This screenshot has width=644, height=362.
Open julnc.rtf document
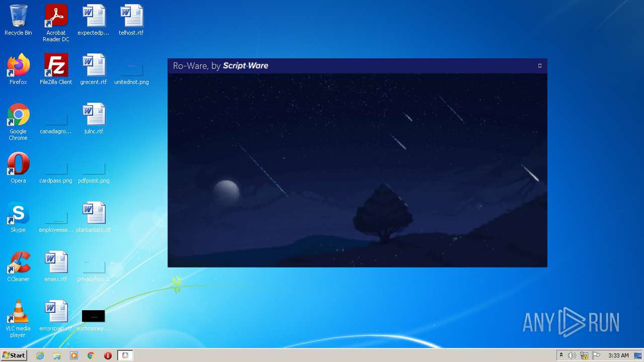click(94, 119)
